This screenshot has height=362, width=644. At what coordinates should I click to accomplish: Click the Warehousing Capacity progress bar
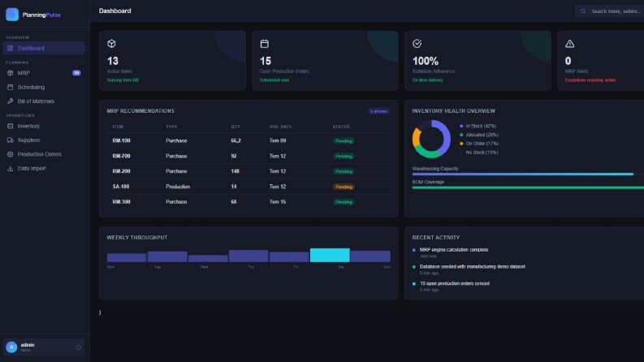pos(528,175)
